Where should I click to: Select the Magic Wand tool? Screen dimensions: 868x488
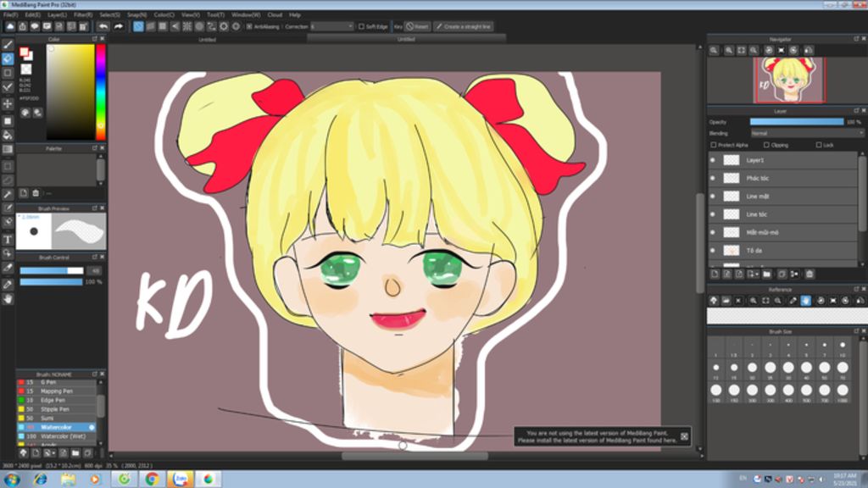tap(8, 195)
